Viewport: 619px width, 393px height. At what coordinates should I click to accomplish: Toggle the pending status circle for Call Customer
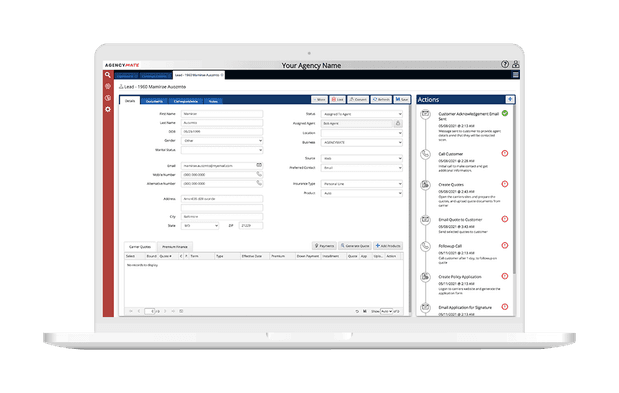[505, 153]
